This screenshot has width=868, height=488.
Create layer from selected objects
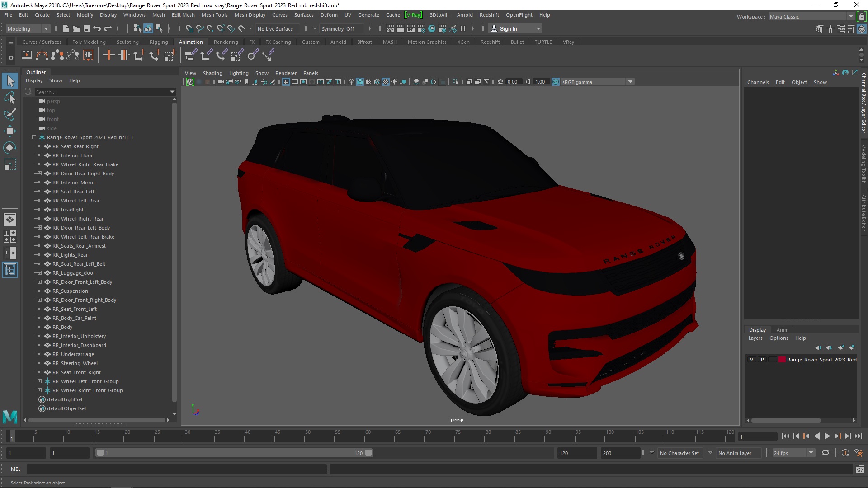(x=852, y=347)
